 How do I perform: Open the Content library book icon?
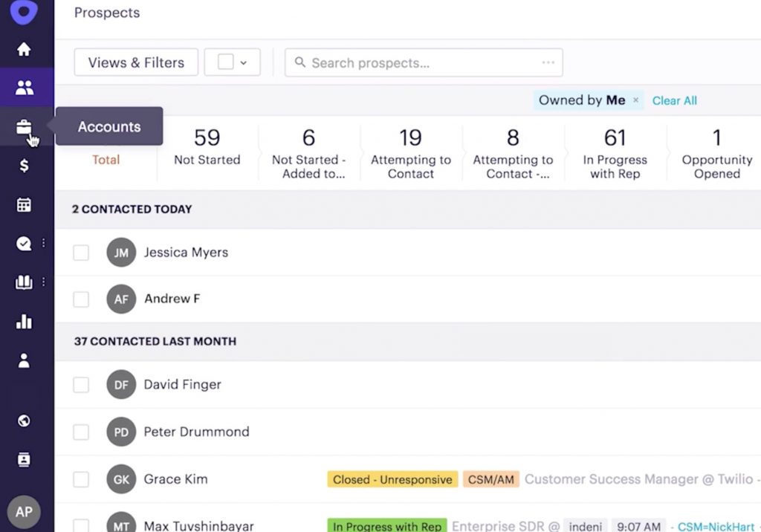[x=25, y=282]
